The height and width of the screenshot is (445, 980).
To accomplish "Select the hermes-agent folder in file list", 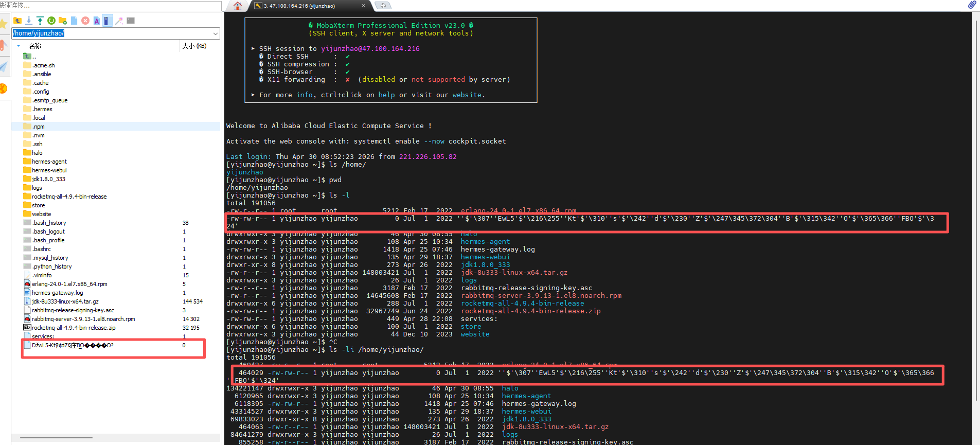I will (49, 162).
